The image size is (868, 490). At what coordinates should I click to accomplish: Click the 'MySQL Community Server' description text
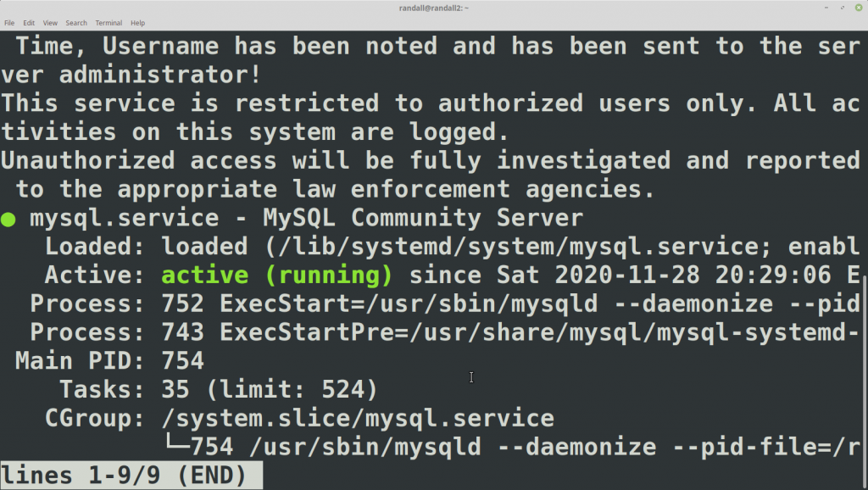[x=423, y=218]
